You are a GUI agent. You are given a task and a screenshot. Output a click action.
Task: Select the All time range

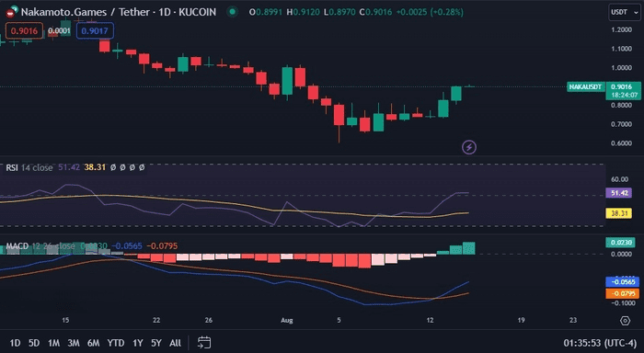pos(176,343)
